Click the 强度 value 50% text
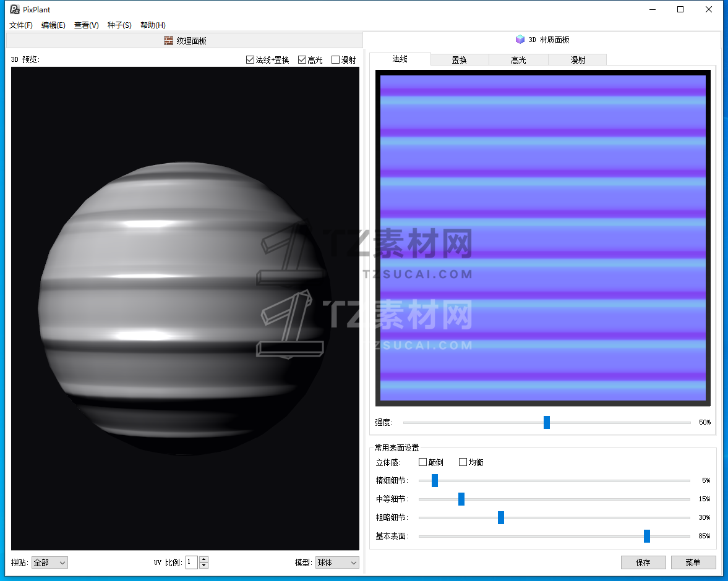 pyautogui.click(x=704, y=422)
